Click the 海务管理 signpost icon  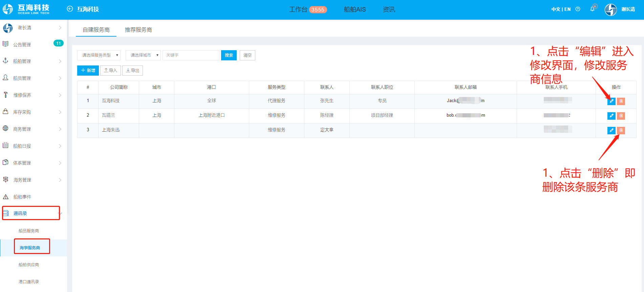(x=5, y=179)
